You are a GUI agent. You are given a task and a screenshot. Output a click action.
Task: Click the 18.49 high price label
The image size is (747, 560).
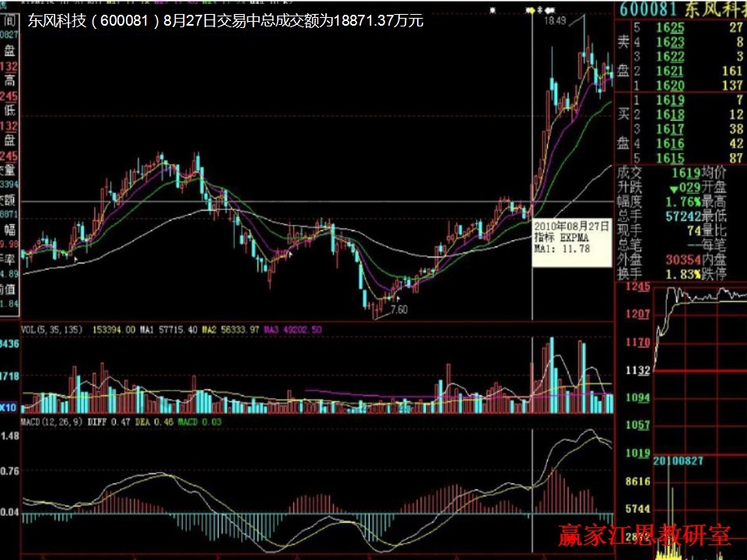(x=555, y=20)
